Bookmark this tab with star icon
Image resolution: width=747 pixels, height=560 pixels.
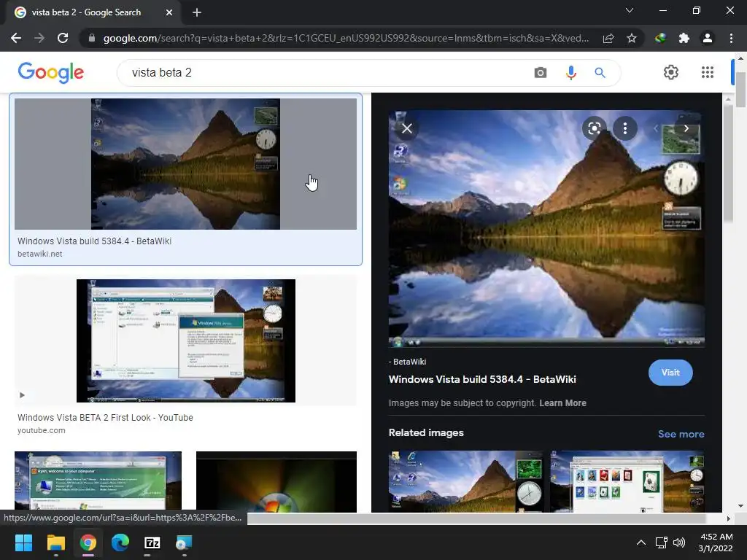click(632, 38)
